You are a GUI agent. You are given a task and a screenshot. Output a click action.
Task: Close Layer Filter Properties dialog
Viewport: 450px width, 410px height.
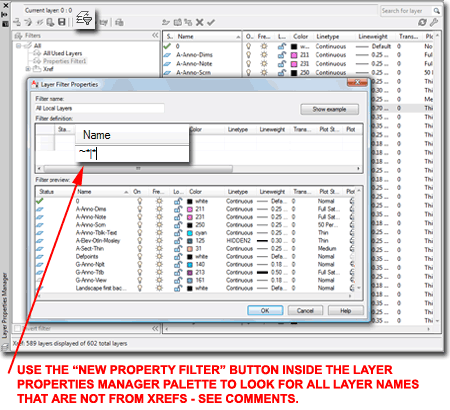coord(357,82)
